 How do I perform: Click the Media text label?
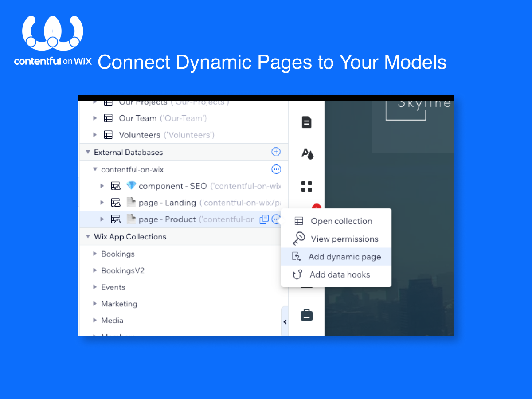(x=112, y=320)
